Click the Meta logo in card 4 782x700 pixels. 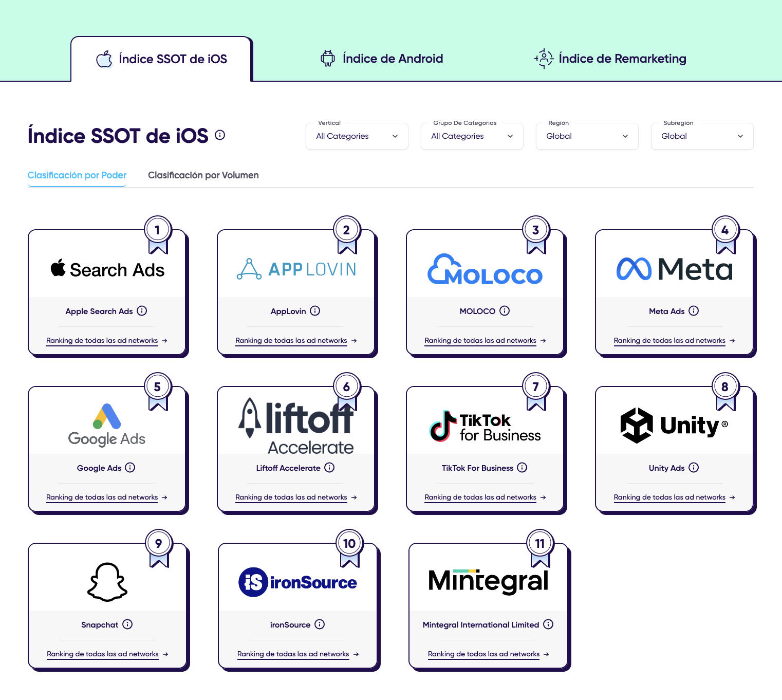[x=674, y=269]
